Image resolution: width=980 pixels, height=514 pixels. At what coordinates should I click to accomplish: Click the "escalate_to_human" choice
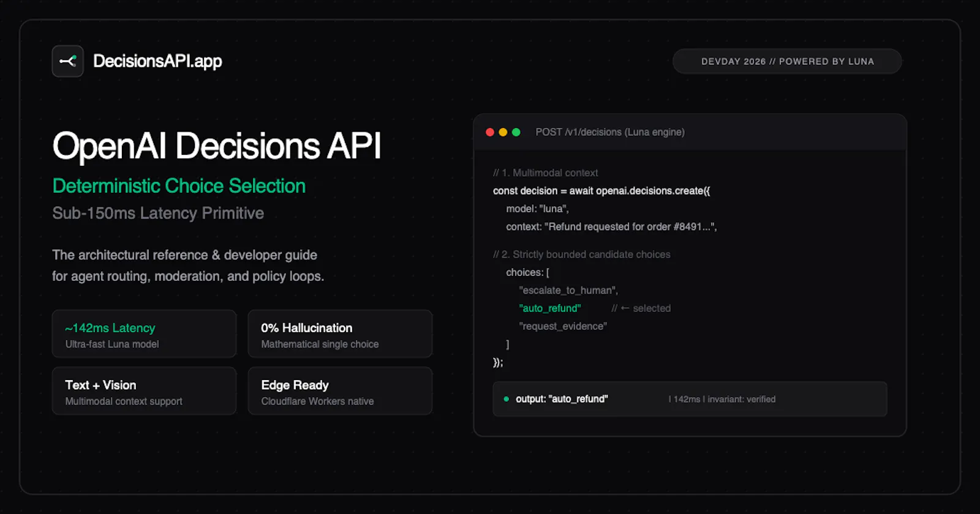(568, 290)
